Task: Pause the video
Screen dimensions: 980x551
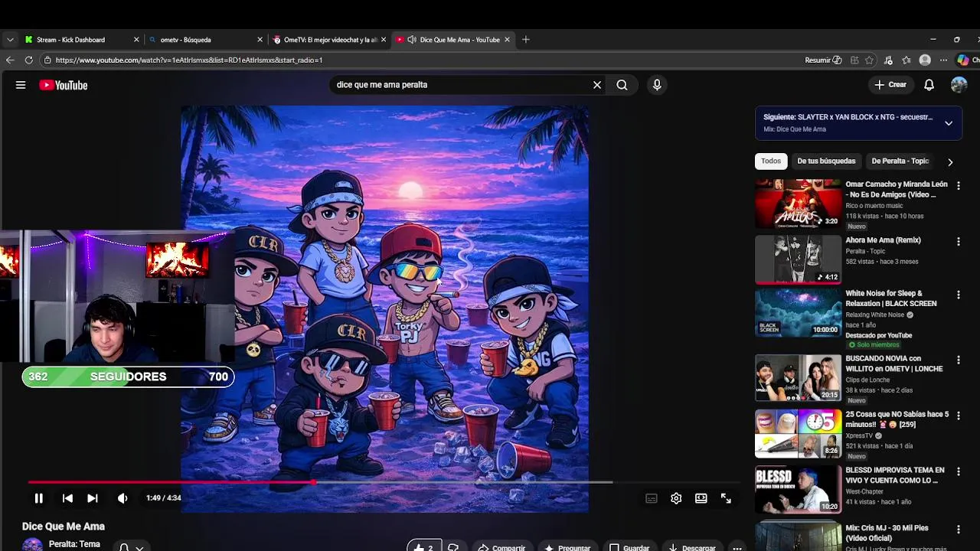Action: click(x=38, y=498)
